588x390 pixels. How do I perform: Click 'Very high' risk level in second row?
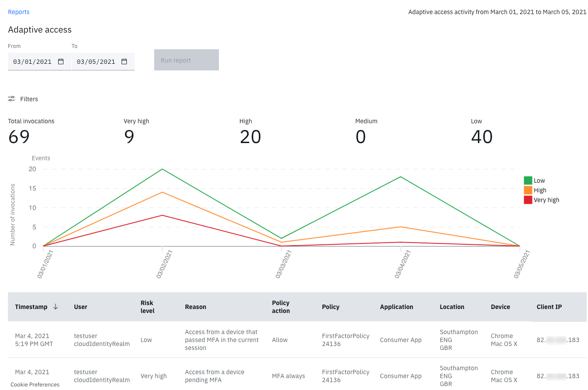pos(154,376)
